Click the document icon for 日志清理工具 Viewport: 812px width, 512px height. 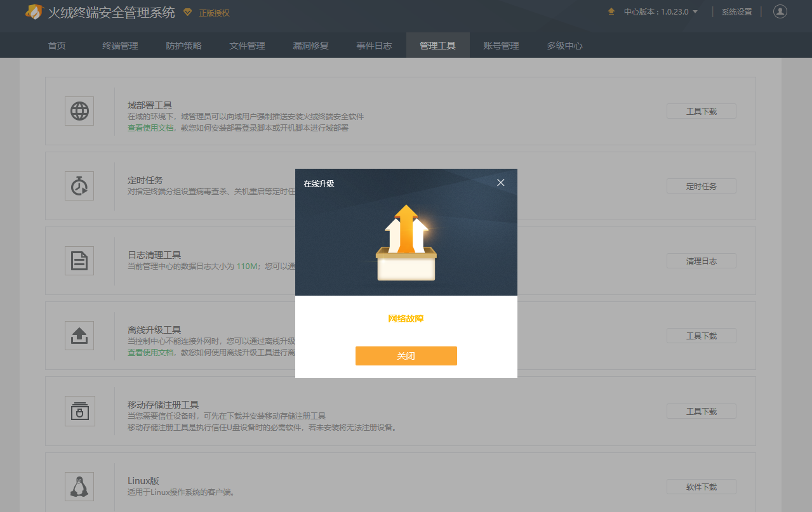79,260
